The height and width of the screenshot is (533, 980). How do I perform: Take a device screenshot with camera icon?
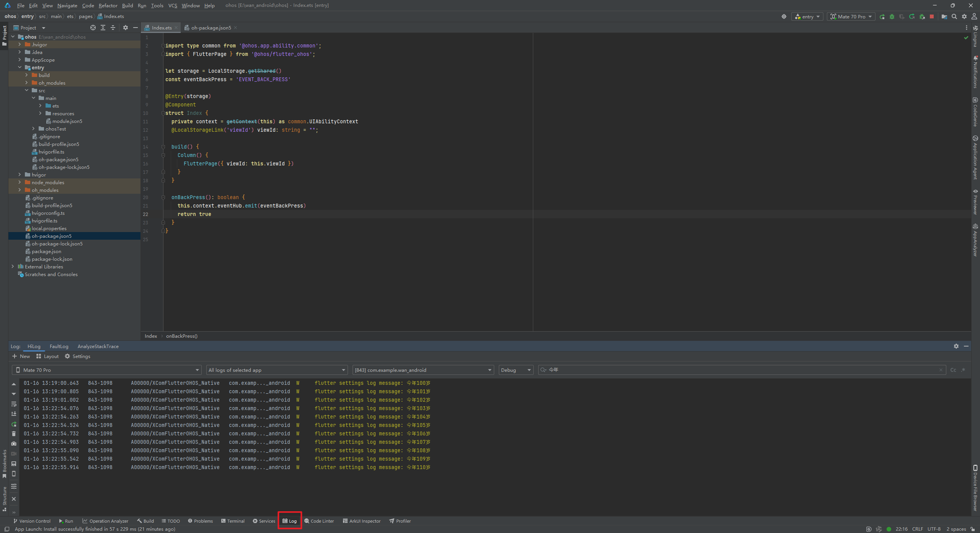(x=14, y=443)
